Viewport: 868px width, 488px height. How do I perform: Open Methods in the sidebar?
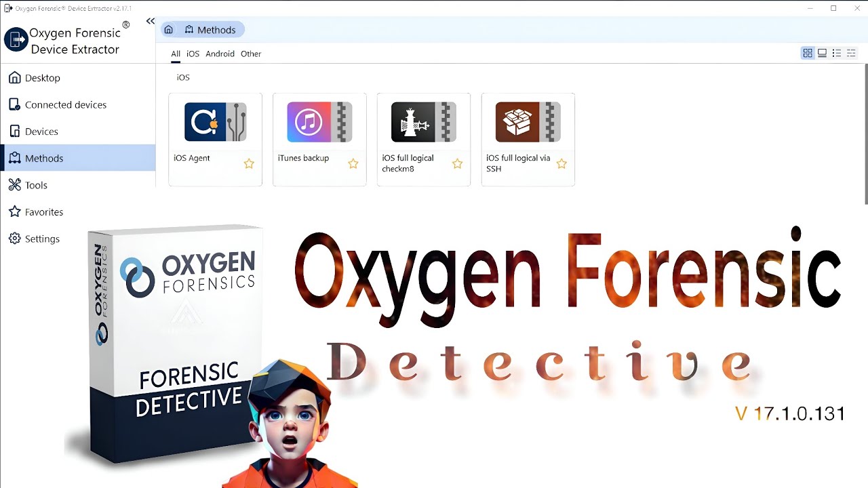tap(78, 158)
